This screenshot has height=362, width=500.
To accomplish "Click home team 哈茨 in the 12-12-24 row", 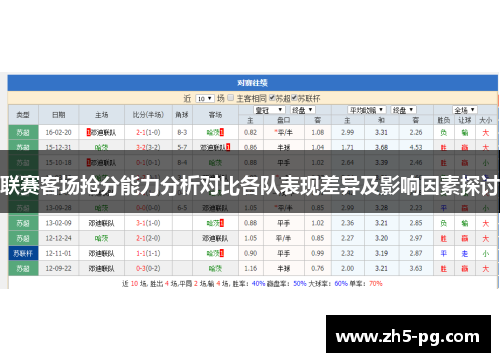I will click(101, 238).
